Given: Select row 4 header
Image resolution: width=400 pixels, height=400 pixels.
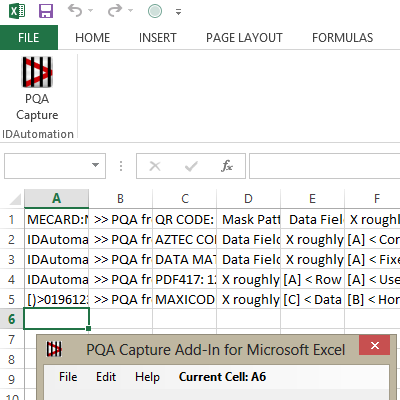Looking at the screenshot, I should coord(12,279).
